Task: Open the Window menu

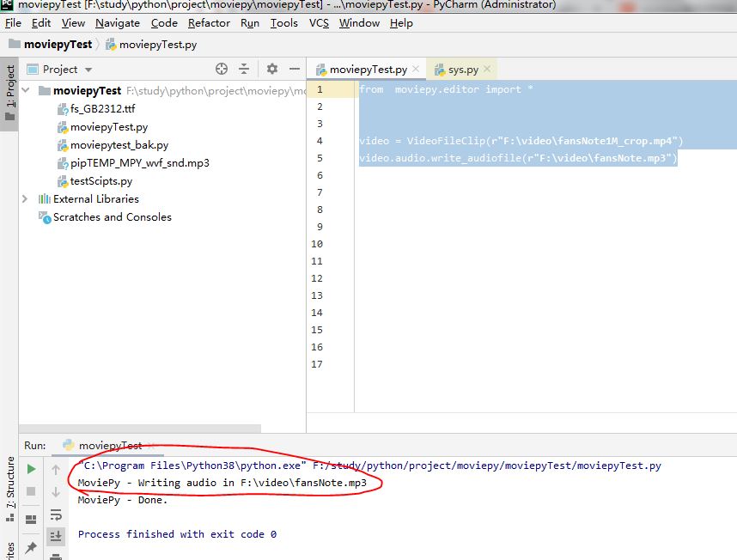Action: click(x=359, y=23)
